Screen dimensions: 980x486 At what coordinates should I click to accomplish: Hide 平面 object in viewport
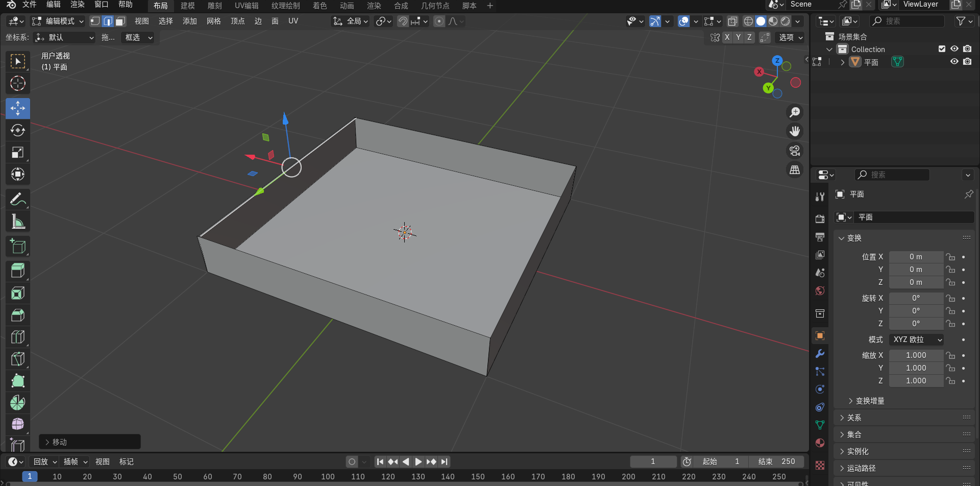(954, 62)
